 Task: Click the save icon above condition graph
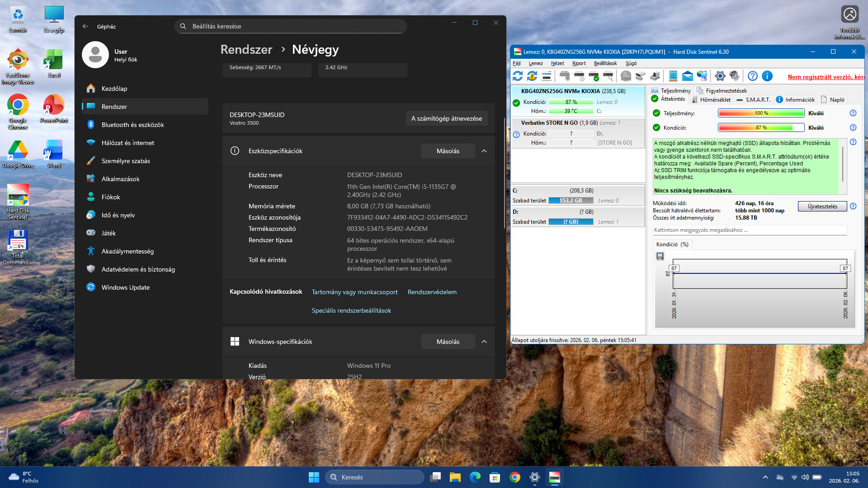(x=660, y=256)
